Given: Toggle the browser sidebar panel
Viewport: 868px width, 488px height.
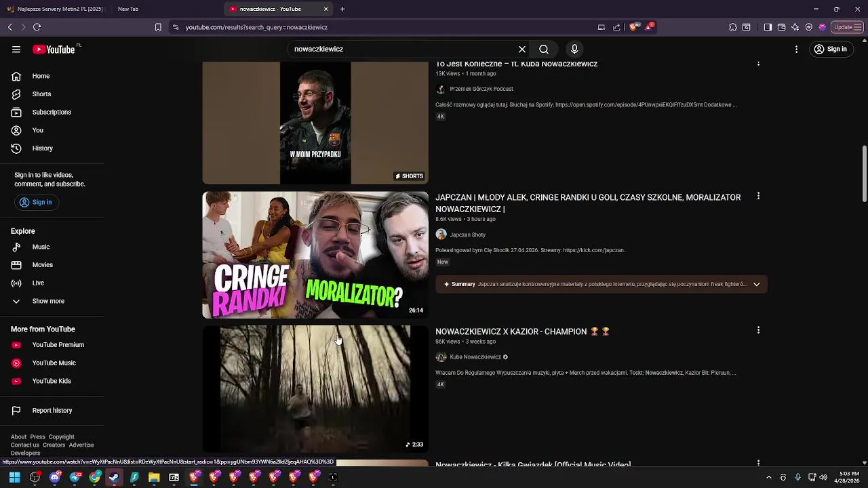Looking at the screenshot, I should pyautogui.click(x=768, y=27).
